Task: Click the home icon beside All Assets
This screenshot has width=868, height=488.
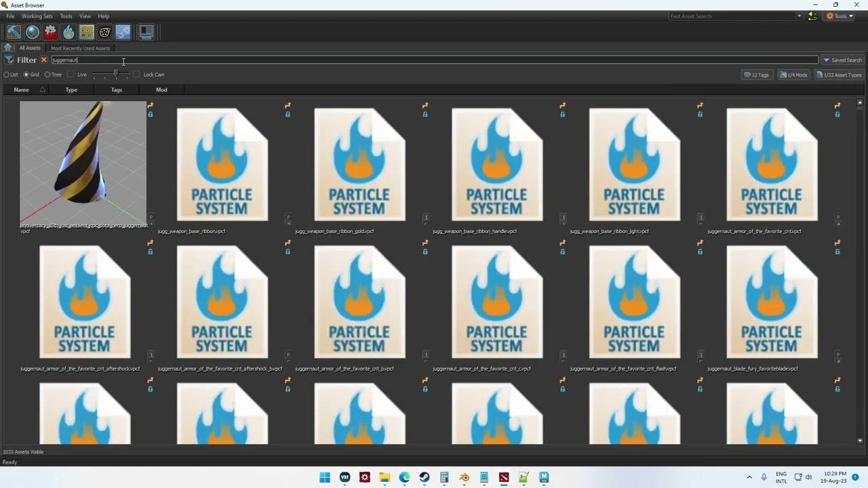Action: click(x=7, y=47)
